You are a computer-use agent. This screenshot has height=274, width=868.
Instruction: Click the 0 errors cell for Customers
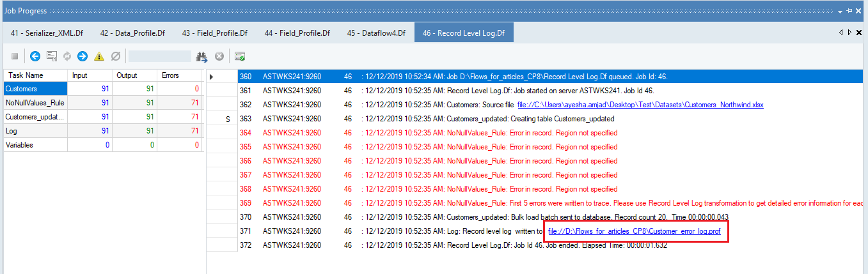click(180, 89)
